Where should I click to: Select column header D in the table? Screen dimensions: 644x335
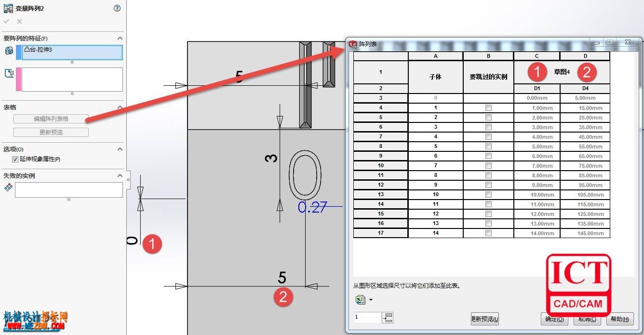585,56
